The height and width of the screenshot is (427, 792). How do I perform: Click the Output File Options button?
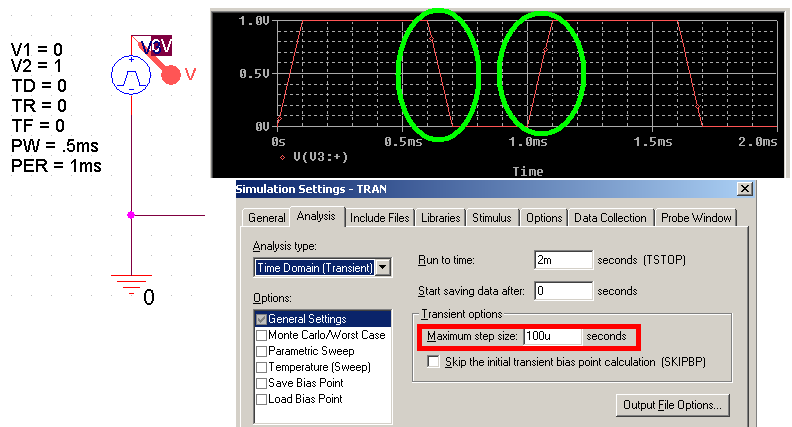pos(673,405)
